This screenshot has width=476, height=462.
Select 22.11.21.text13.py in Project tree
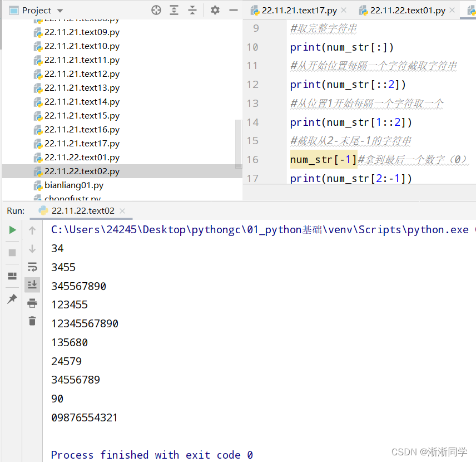82,88
